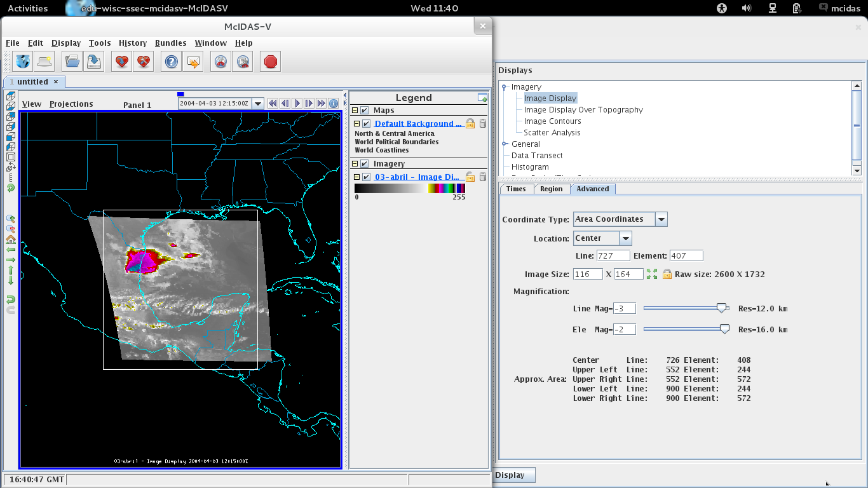Switch to the Region tab
The width and height of the screenshot is (868, 488).
tap(551, 189)
